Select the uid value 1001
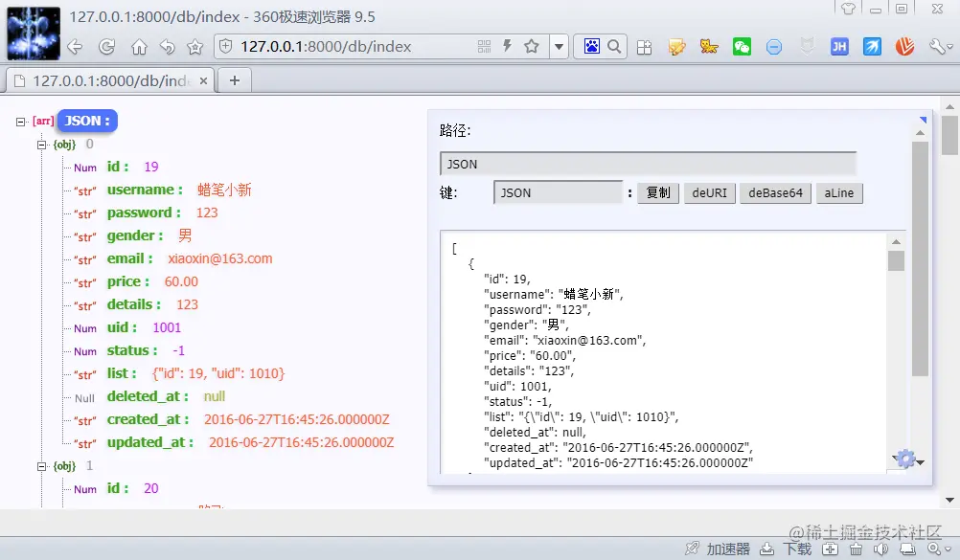The height and width of the screenshot is (560, 960). pyautogui.click(x=167, y=327)
